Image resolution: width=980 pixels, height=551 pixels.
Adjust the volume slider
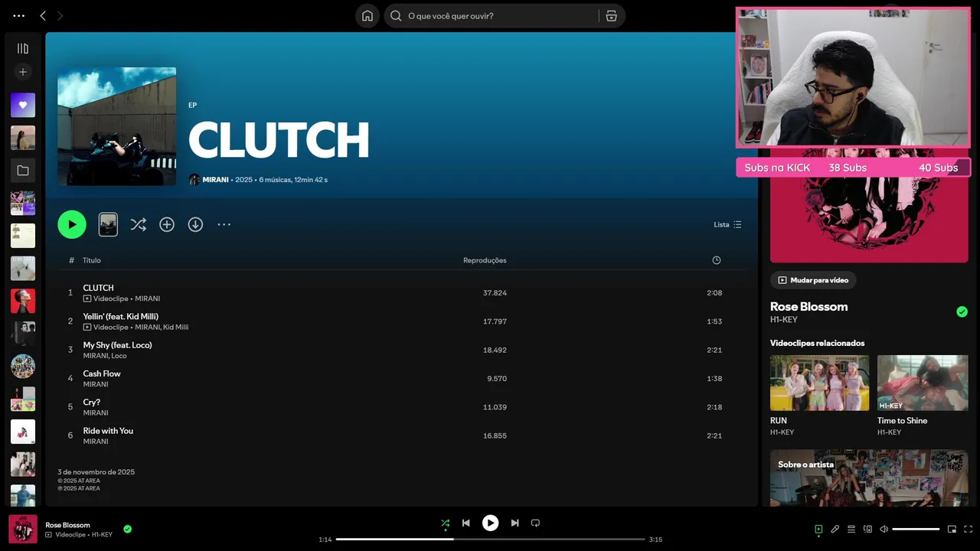916,529
